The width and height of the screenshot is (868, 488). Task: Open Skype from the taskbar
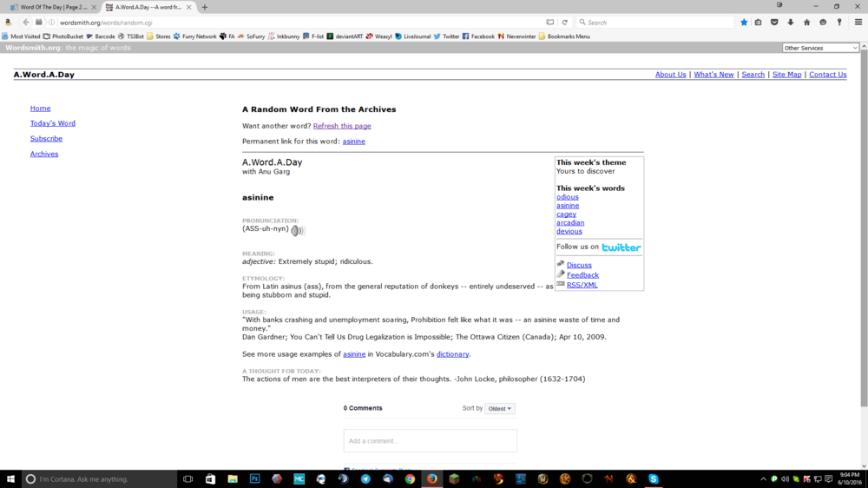tap(654, 479)
